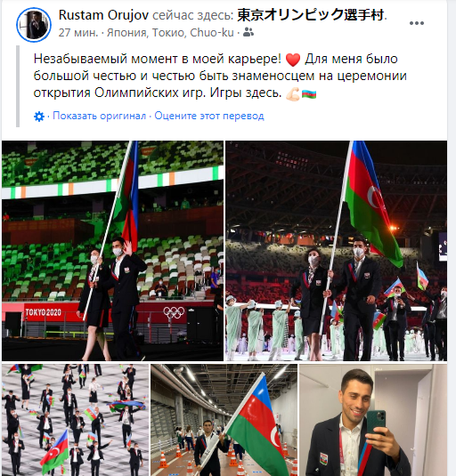Open Rustam Orujov profile name link

pos(103,15)
